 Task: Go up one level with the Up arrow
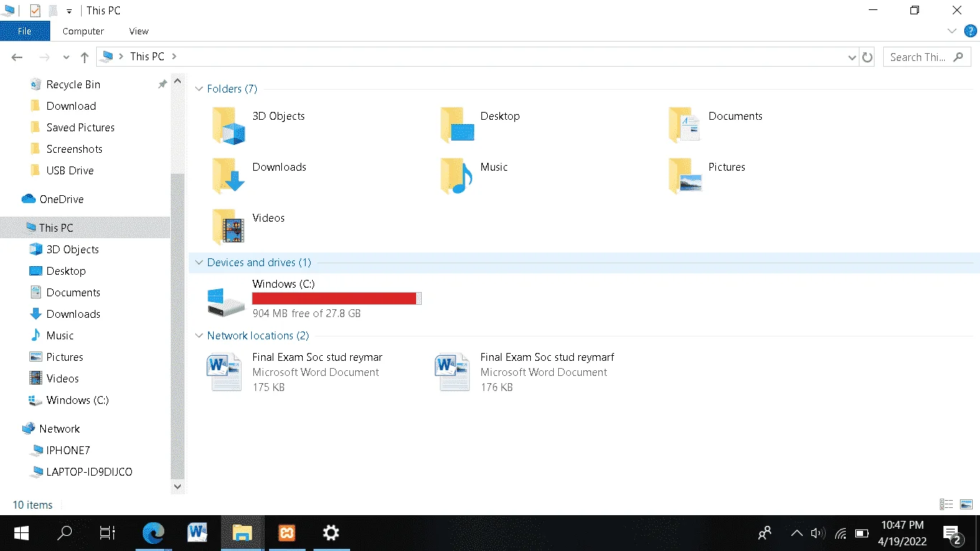(x=85, y=57)
